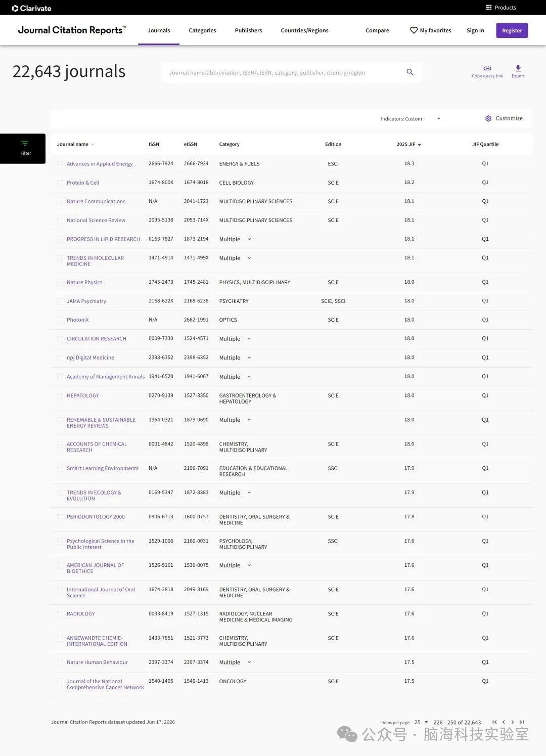Open Journal of the National Comprehensive Cancer Network
Viewport: 546px width, 756px height.
pyautogui.click(x=105, y=684)
